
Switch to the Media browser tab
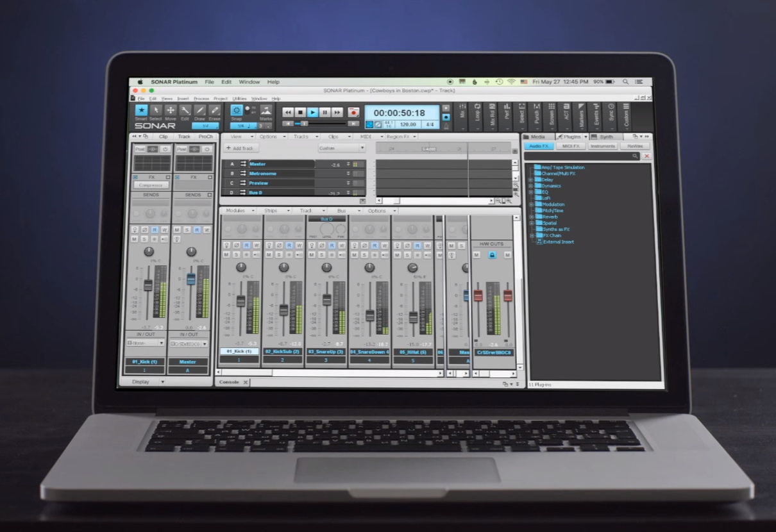[x=537, y=137]
